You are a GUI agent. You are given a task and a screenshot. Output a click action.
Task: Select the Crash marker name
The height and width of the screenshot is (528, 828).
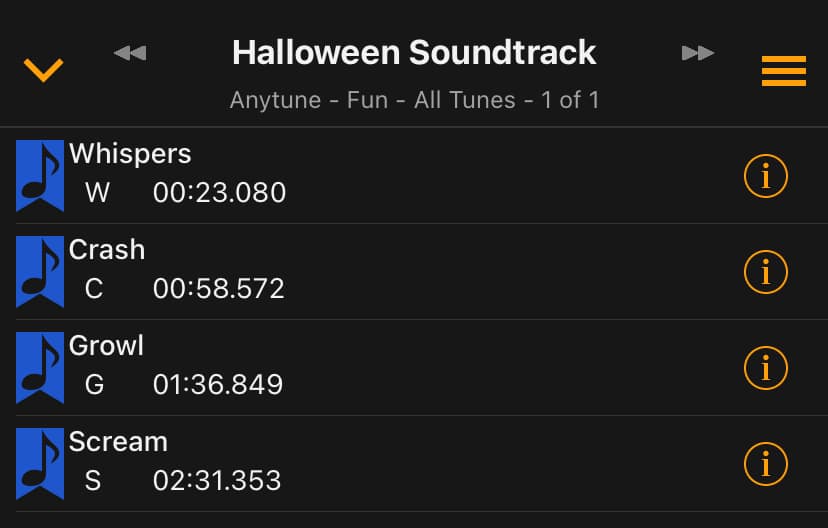107,250
